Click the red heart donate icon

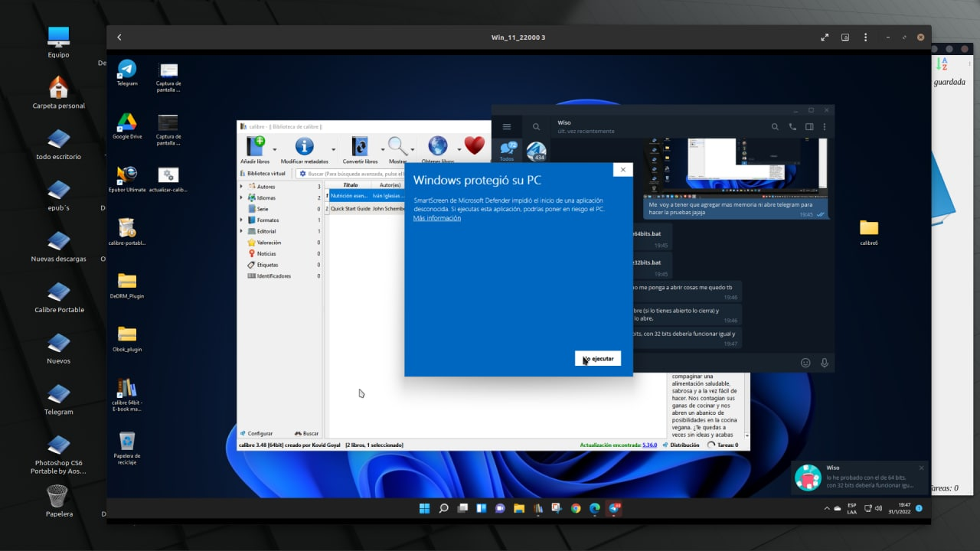475,145
